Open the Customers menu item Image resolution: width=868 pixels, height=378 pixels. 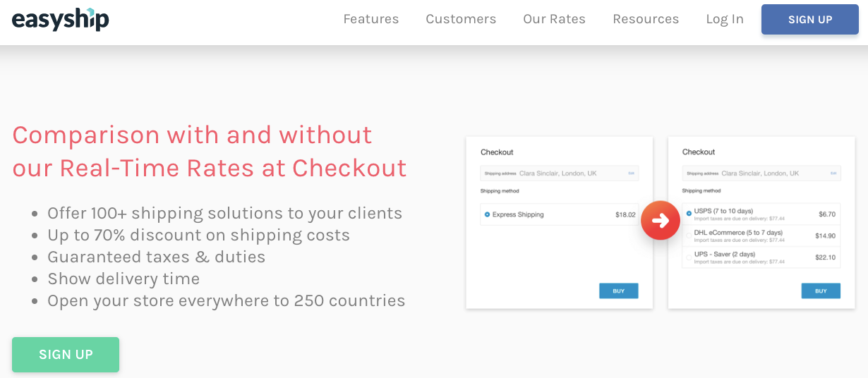tap(461, 19)
